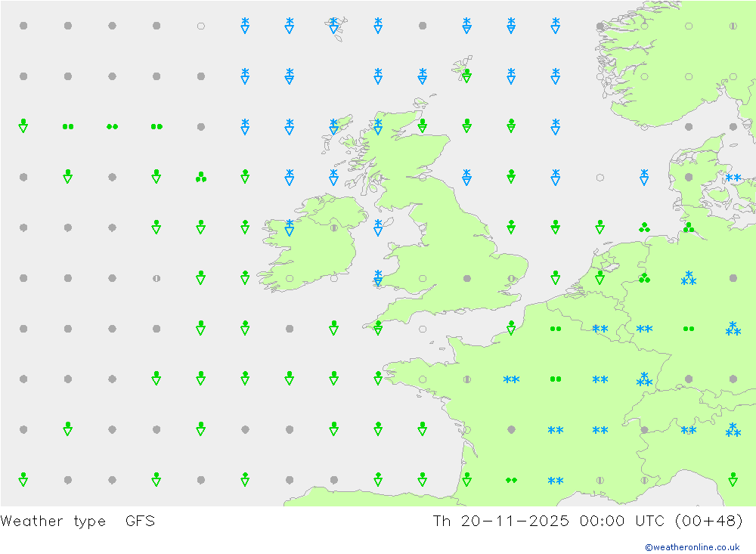The width and height of the screenshot is (756, 554).
Task: Click the green rain shower symbol over Shetland
Action: (x=466, y=76)
